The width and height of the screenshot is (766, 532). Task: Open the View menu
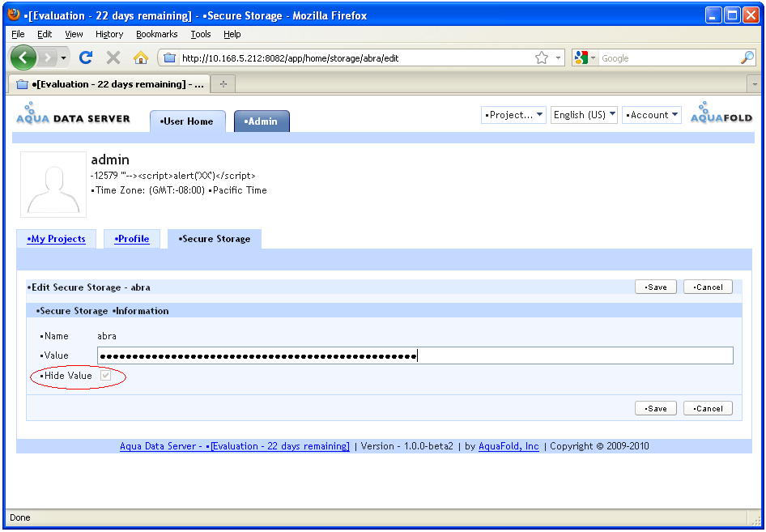pyautogui.click(x=74, y=34)
